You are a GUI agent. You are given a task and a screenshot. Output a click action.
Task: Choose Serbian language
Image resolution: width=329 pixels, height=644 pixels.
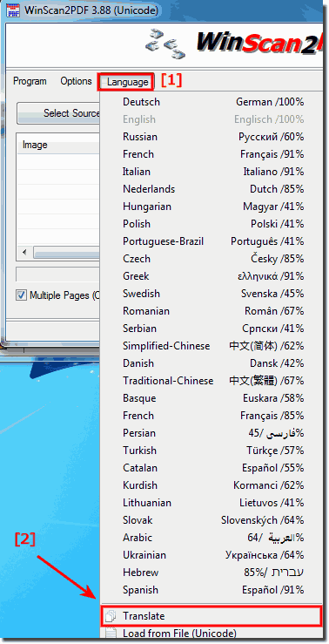point(211,329)
